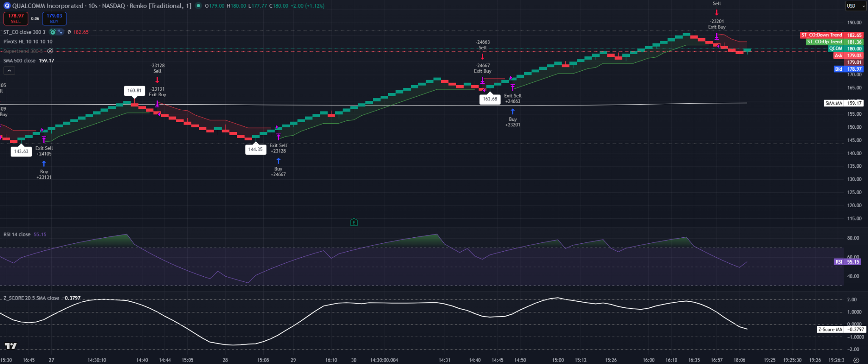This screenshot has width=868, height=364.
Task: Click the SMA:MA 159.17 price label
Action: click(x=844, y=103)
